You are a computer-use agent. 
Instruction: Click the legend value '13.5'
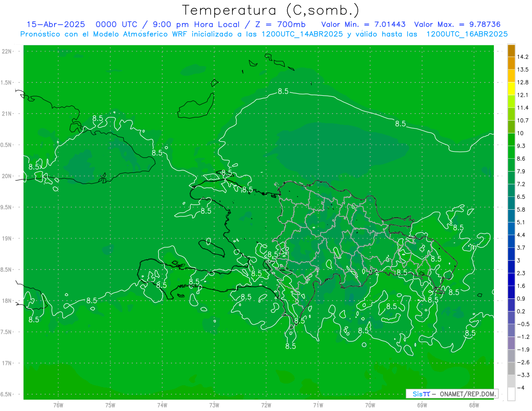(523, 70)
